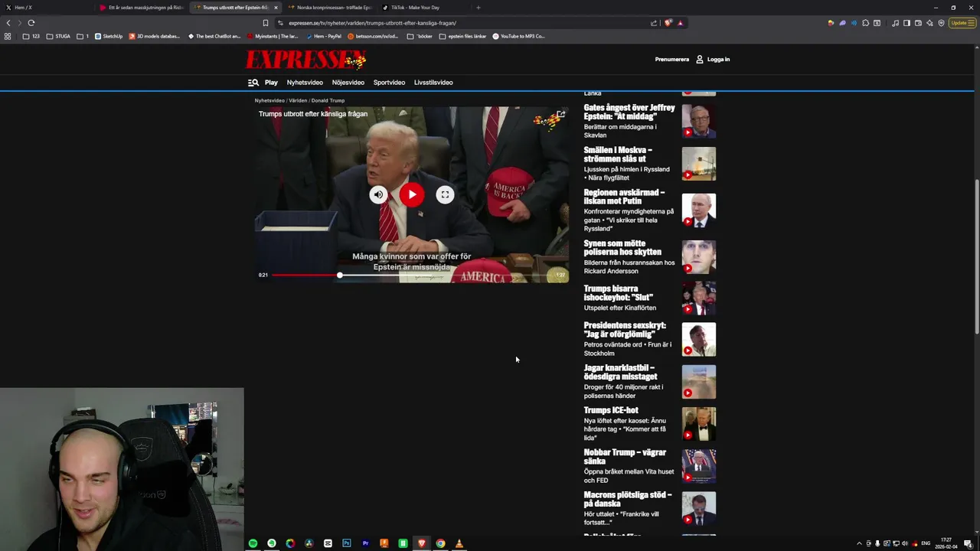Go back with the browser back arrow
The height and width of the screenshot is (551, 980).
tap(8, 23)
